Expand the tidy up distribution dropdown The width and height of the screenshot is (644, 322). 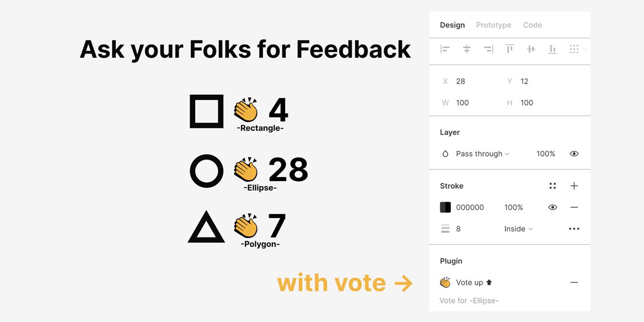[585, 49]
